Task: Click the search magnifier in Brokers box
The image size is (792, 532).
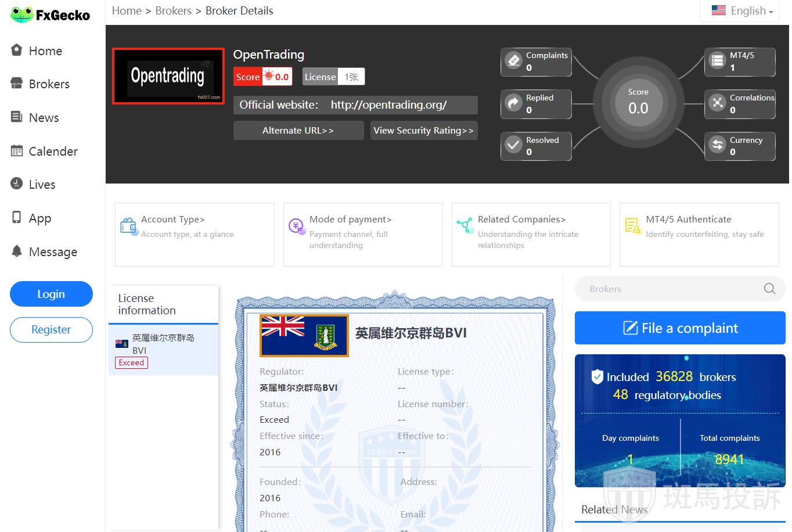Action: point(769,289)
